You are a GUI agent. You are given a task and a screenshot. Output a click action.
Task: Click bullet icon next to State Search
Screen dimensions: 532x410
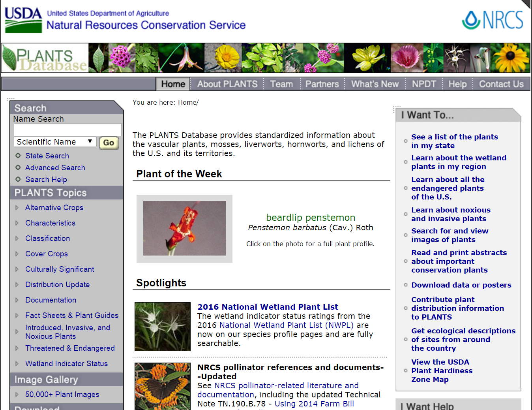[18, 156]
